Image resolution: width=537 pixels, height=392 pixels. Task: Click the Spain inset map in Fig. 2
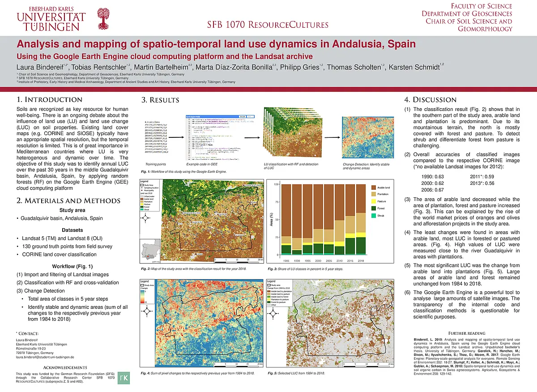(x=151, y=251)
